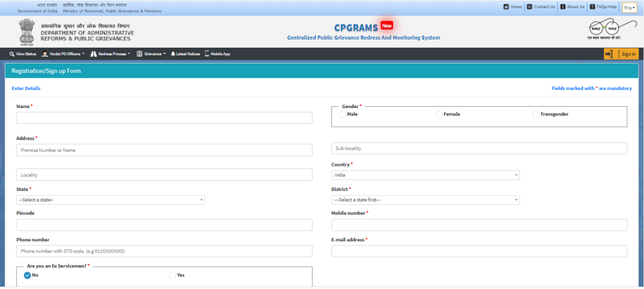Viewport: 644px width, 289px height.
Task: Click the Pincode input field
Action: [x=164, y=225]
